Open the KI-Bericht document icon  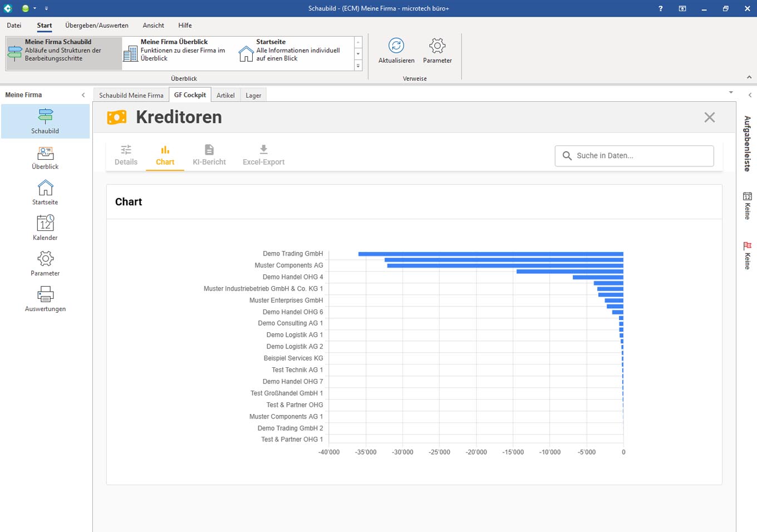click(209, 150)
